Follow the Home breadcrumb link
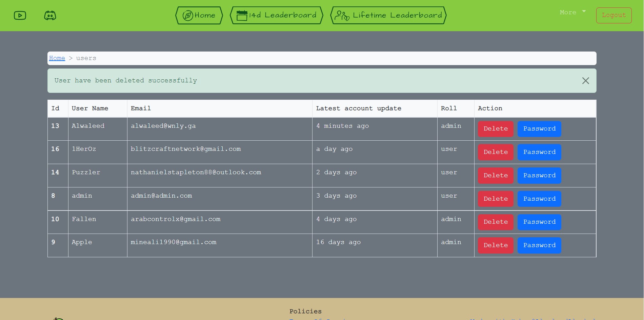This screenshot has width=644, height=320. (57, 58)
